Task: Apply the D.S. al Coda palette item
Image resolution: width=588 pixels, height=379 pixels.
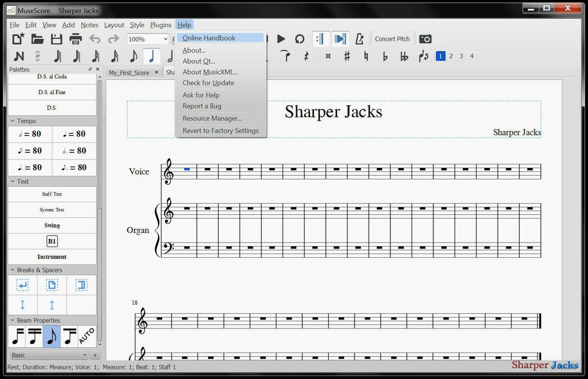Action: tap(52, 77)
